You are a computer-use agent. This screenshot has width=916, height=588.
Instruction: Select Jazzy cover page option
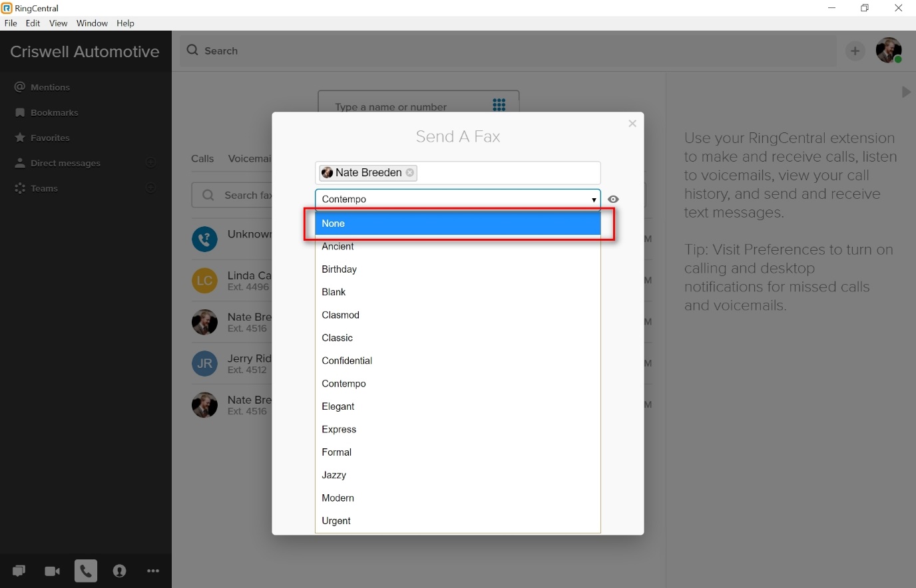(x=458, y=475)
